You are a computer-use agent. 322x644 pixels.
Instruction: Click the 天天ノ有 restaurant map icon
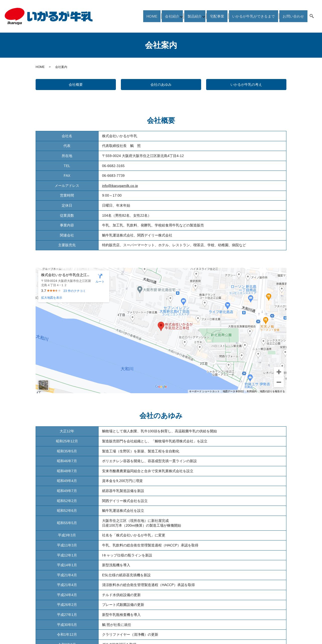(266, 320)
